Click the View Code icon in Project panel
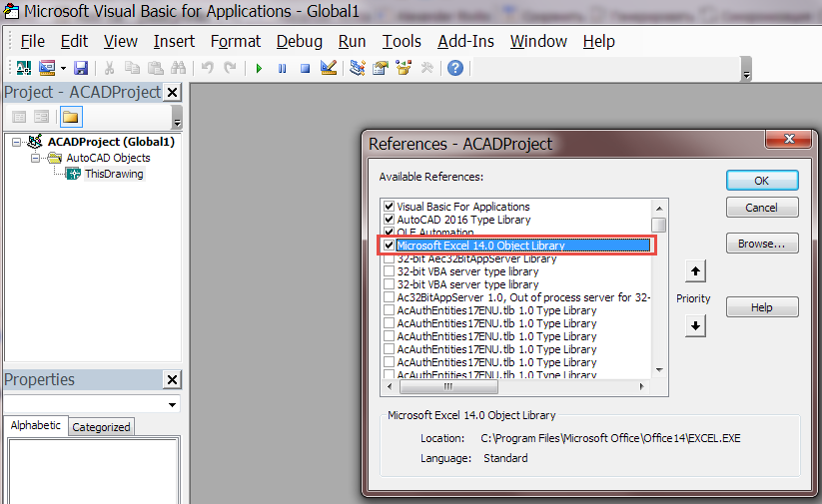The height and width of the screenshot is (504, 822). [19, 117]
